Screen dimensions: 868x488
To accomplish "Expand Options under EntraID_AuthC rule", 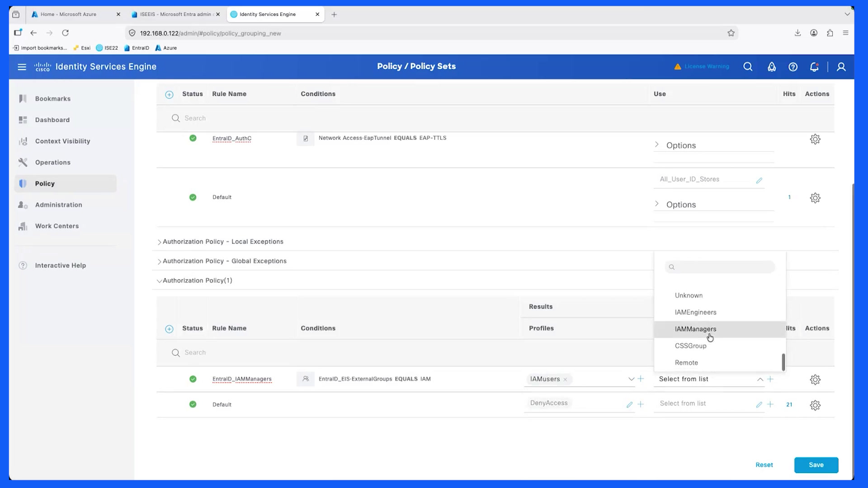I will pos(657,145).
